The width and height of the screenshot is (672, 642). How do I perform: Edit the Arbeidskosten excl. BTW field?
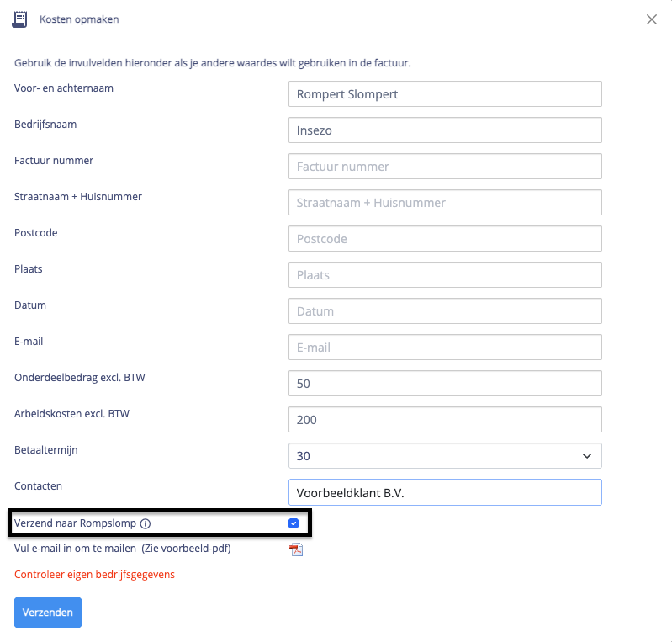[x=445, y=419]
